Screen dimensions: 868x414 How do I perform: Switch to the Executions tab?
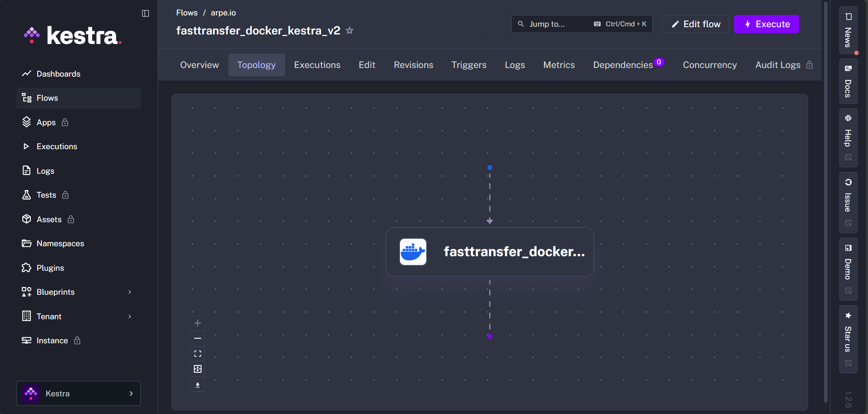click(x=317, y=65)
